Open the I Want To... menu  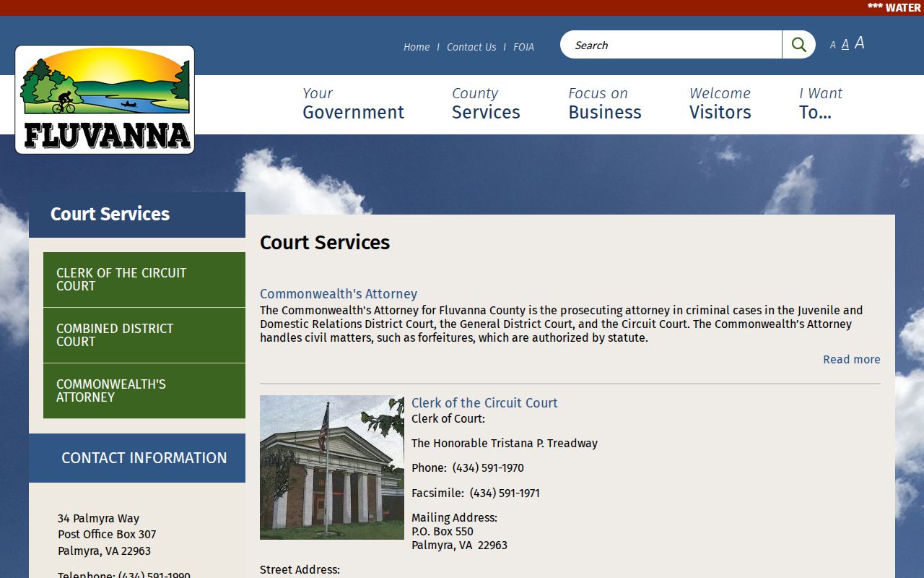point(820,103)
